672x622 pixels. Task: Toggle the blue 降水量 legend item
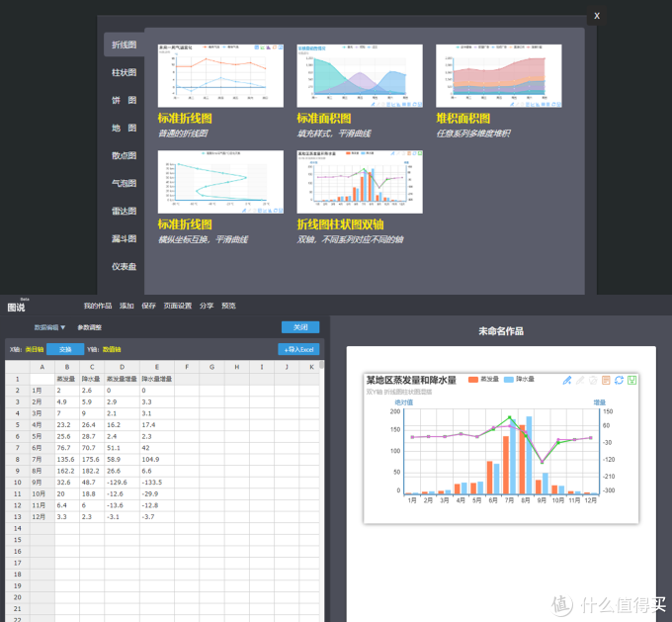pyautogui.click(x=519, y=379)
